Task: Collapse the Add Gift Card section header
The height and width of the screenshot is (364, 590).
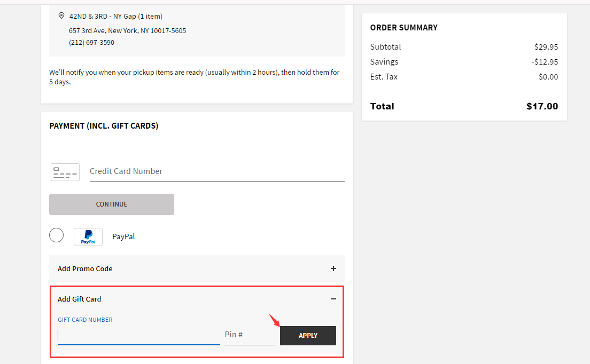Action: pyautogui.click(x=80, y=299)
